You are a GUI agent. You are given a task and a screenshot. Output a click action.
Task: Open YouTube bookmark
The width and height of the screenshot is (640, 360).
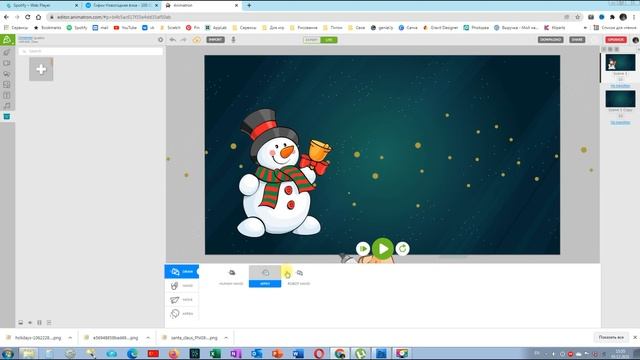click(125, 28)
